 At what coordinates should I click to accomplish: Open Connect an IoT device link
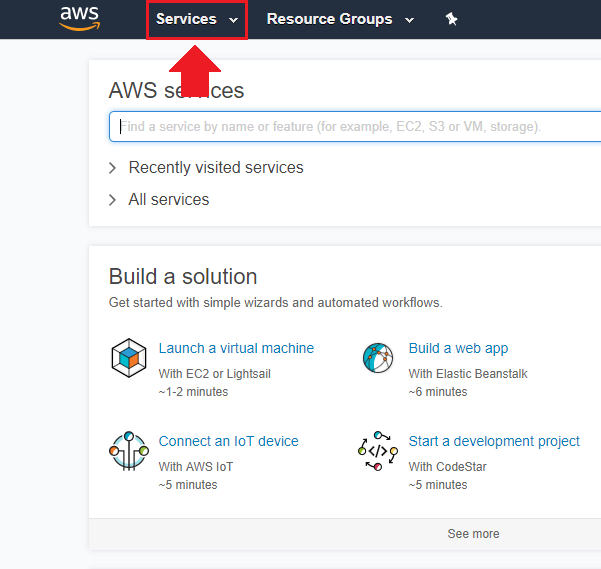pyautogui.click(x=228, y=441)
